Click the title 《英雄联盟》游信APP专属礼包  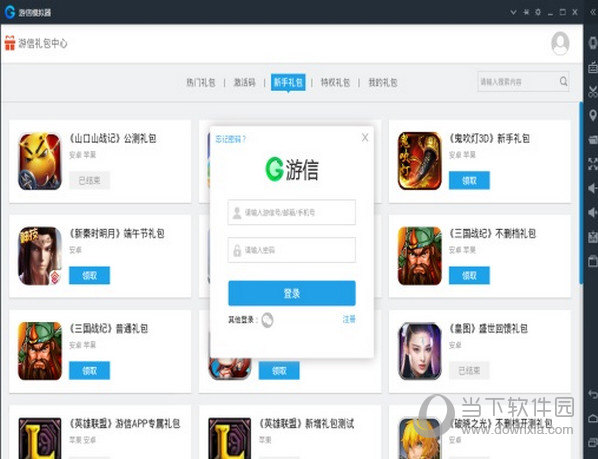pos(125,424)
